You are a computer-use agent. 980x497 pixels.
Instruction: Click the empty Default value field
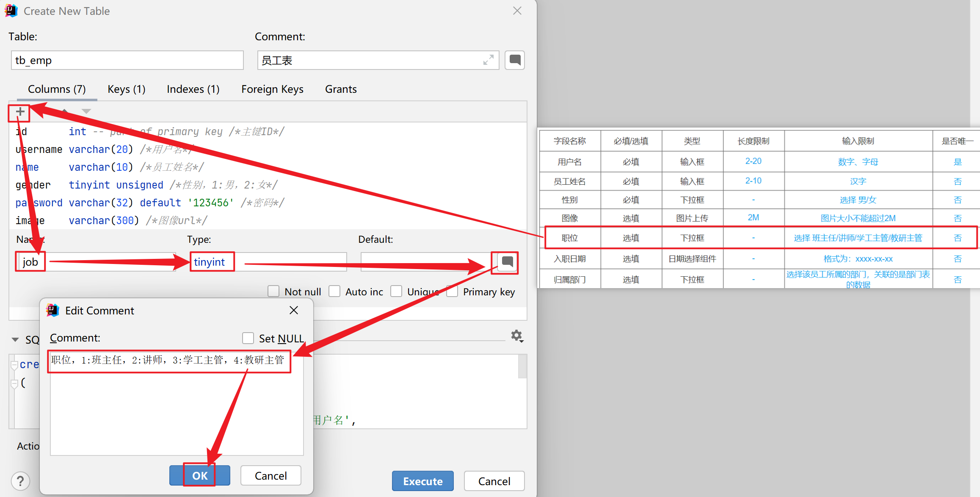click(x=428, y=262)
